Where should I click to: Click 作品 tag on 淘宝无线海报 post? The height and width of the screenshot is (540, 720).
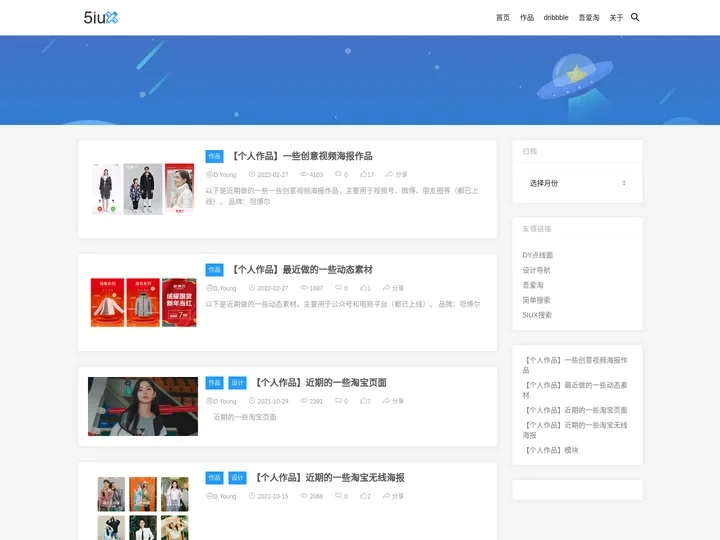click(x=214, y=478)
